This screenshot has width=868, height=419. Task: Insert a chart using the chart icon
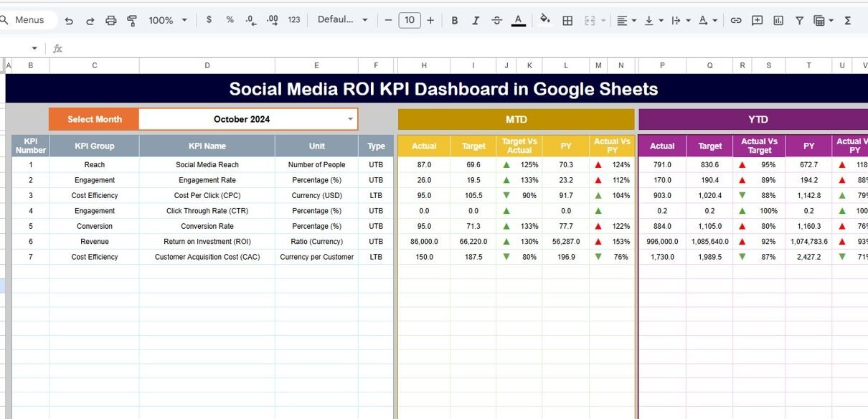point(778,21)
